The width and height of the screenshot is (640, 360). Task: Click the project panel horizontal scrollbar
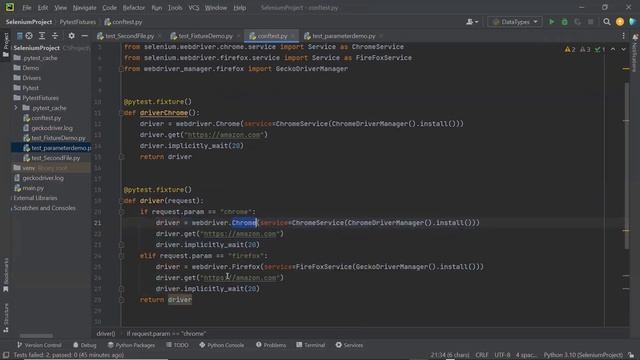36,336
